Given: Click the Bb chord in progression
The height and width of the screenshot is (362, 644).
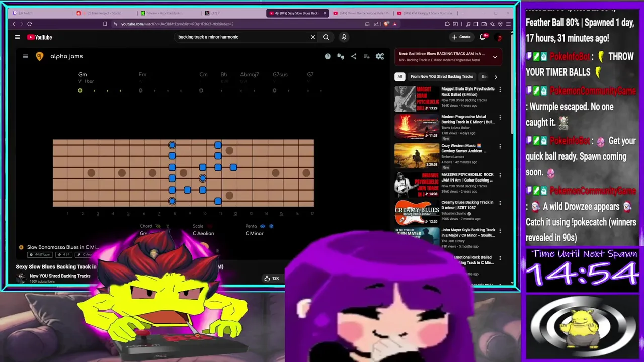Looking at the screenshot, I should point(224,75).
